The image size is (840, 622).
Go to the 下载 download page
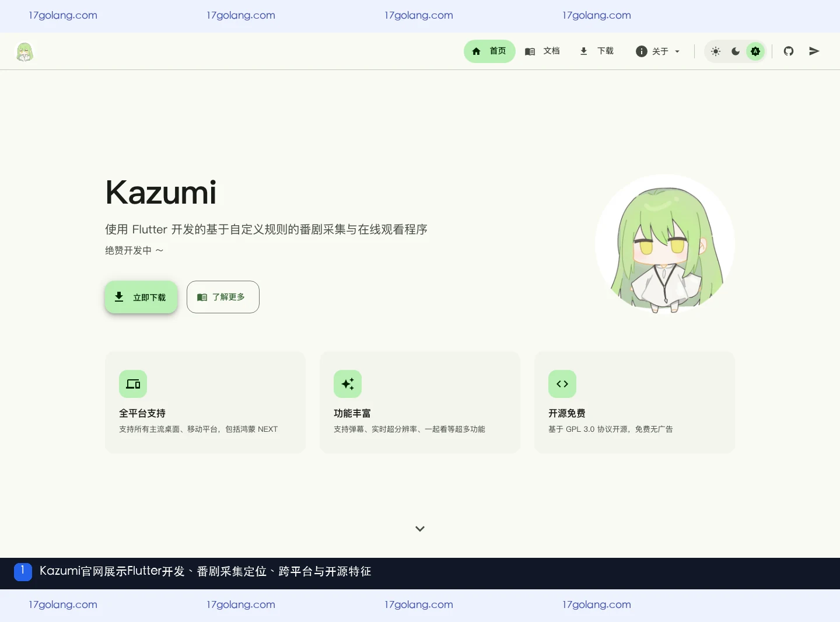tap(597, 51)
